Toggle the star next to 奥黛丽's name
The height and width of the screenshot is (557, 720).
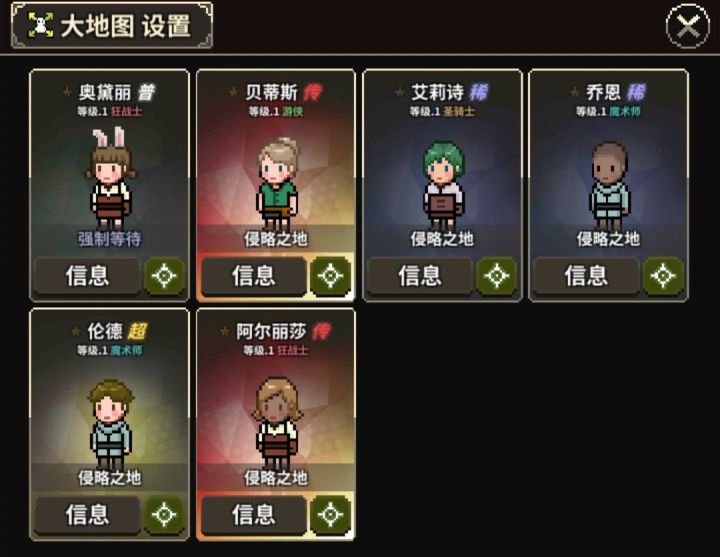(67, 92)
